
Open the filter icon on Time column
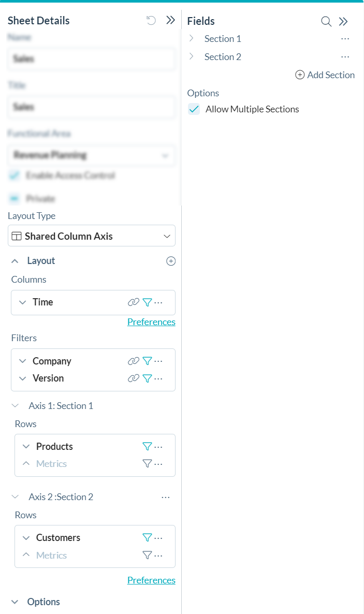[x=147, y=302]
